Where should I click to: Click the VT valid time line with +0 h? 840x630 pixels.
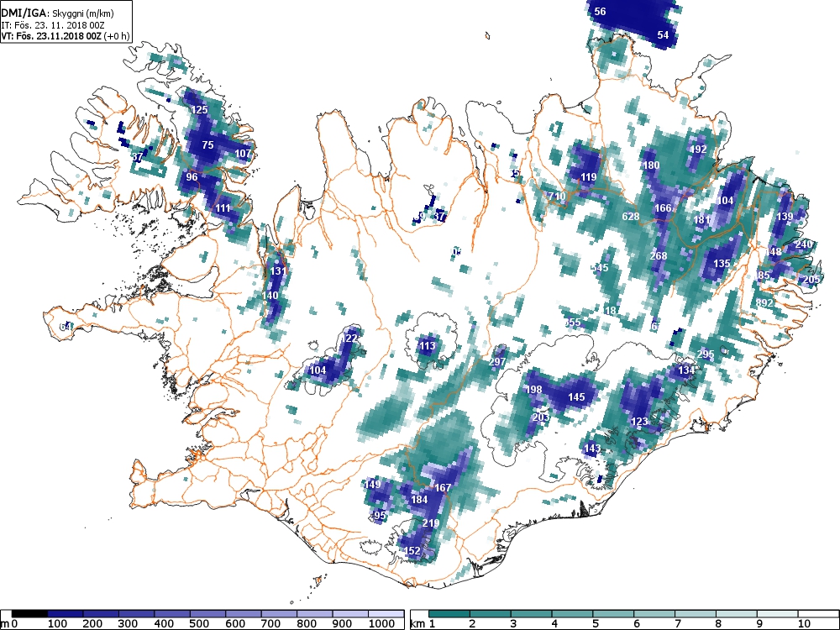point(66,36)
